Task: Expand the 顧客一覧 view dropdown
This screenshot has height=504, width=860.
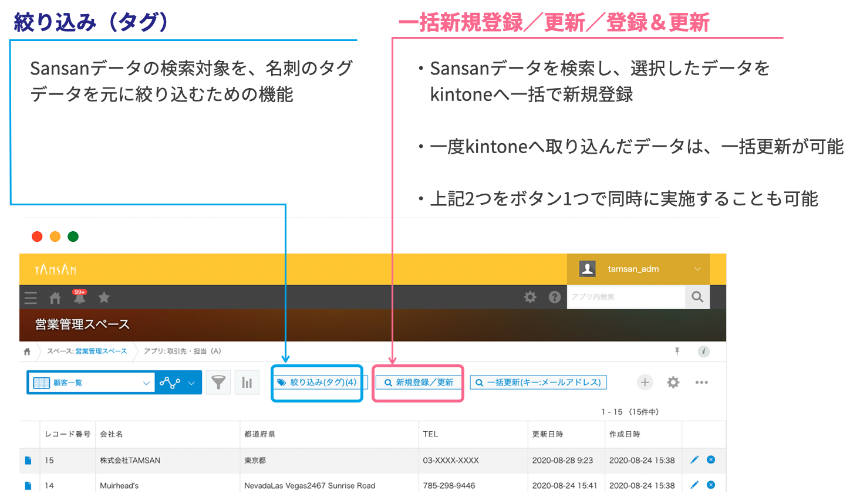Action: (x=146, y=383)
